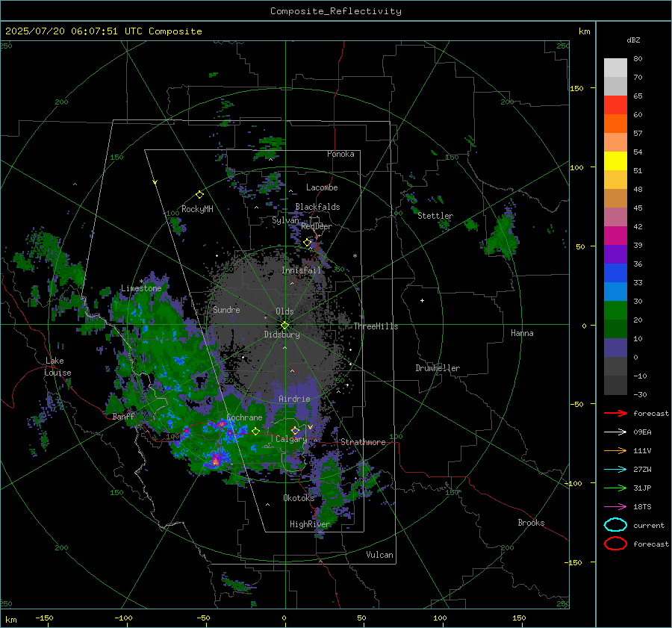Screen dimensions: 672x628
Task: Click the cyan 27ZW arrow in legend
Action: [x=615, y=470]
